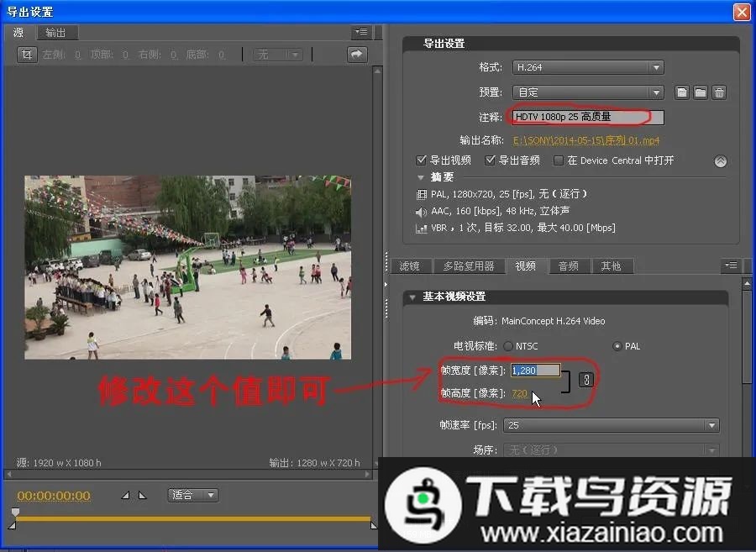This screenshot has height=552, width=756.
Task: Click the switch-to-output arrow icon
Action: (357, 55)
